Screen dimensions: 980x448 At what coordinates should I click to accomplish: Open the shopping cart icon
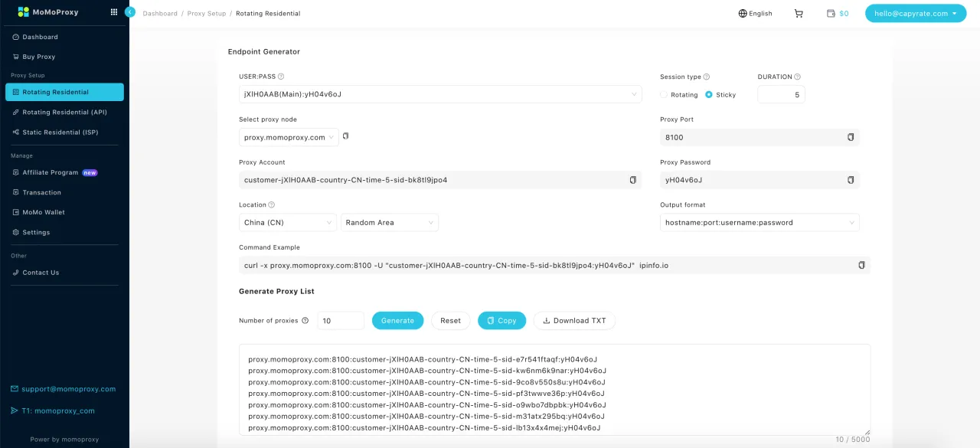799,13
